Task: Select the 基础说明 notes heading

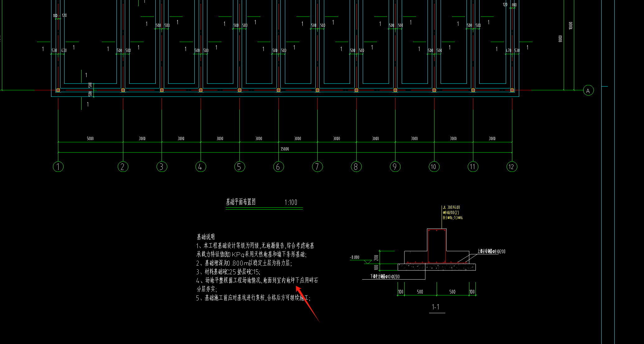Action: tap(206, 237)
